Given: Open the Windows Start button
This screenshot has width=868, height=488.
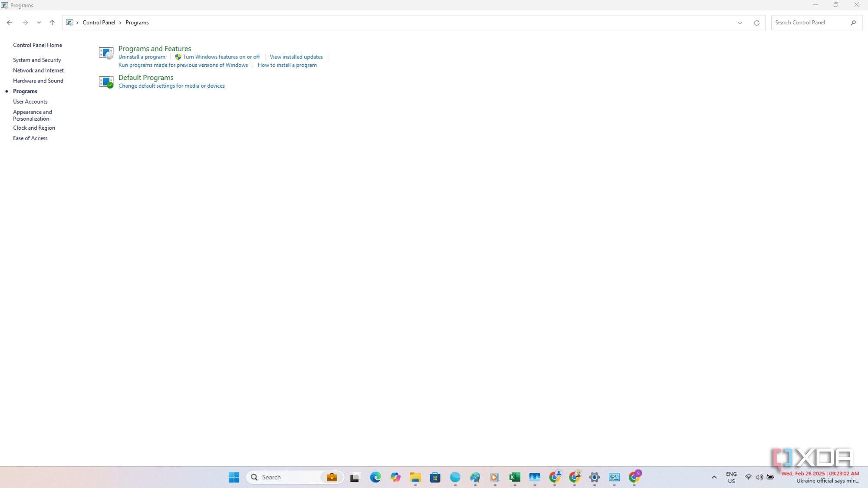Looking at the screenshot, I should tap(234, 477).
